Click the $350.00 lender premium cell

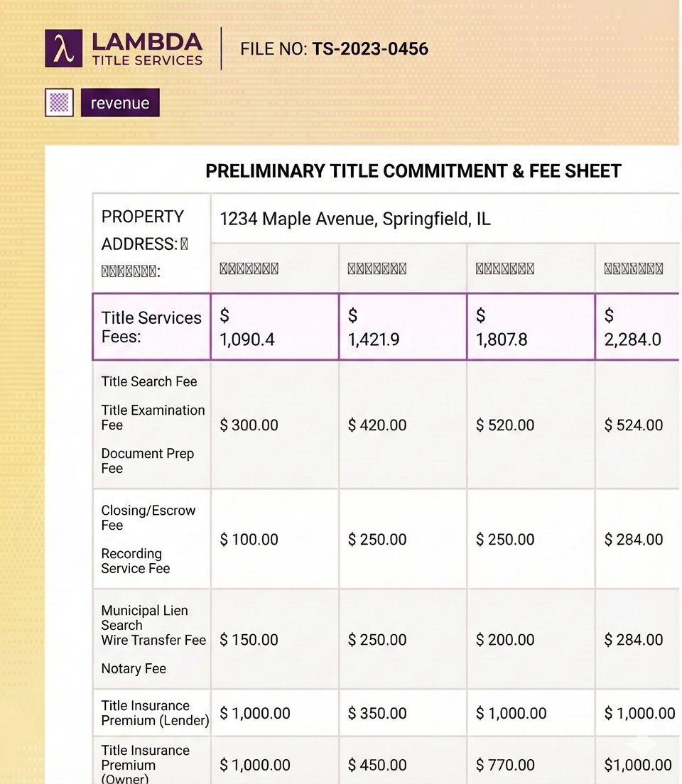(402, 713)
